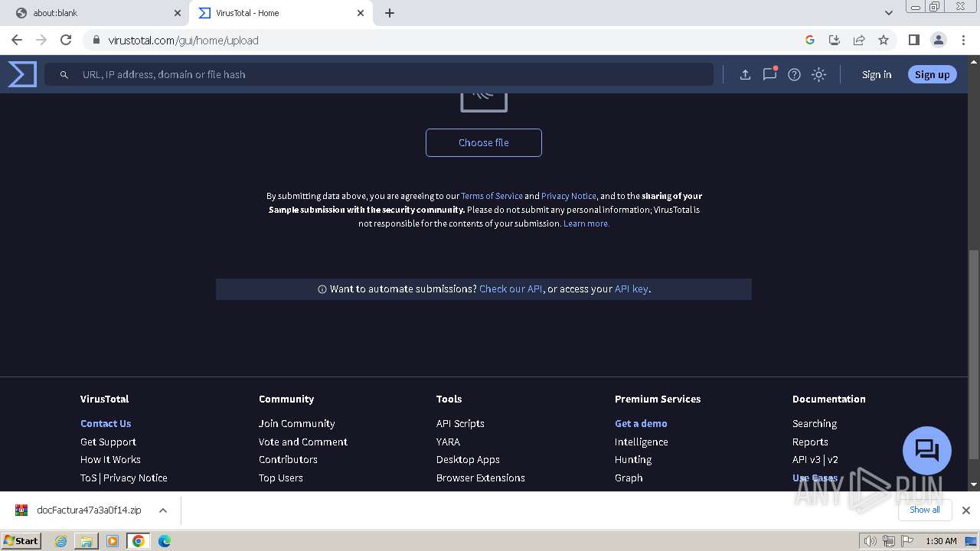Open the API key link

(x=632, y=289)
